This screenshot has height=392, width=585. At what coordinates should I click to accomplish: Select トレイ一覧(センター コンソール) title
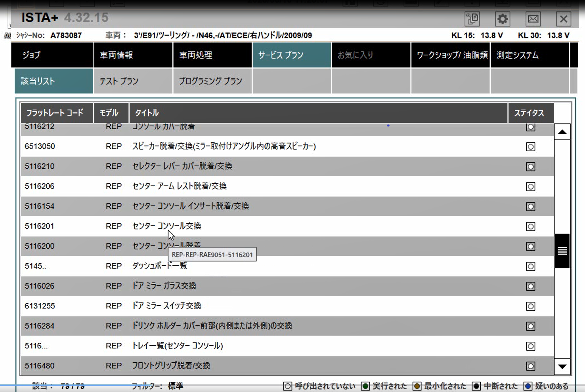tap(178, 346)
